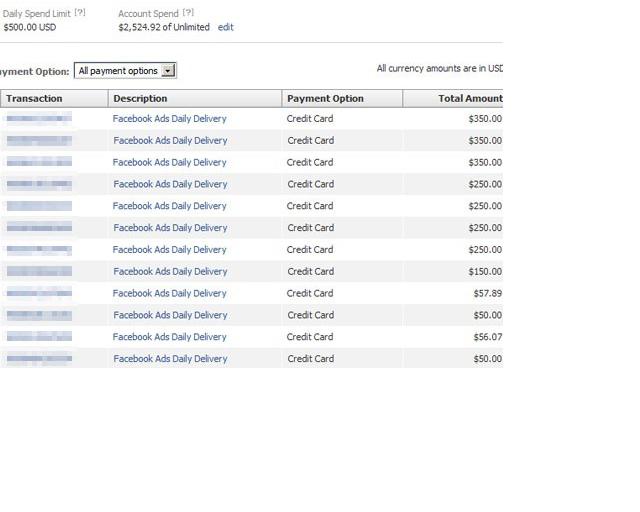
Task: Open the blurred transaction ID in $57.89 row
Action: point(39,293)
